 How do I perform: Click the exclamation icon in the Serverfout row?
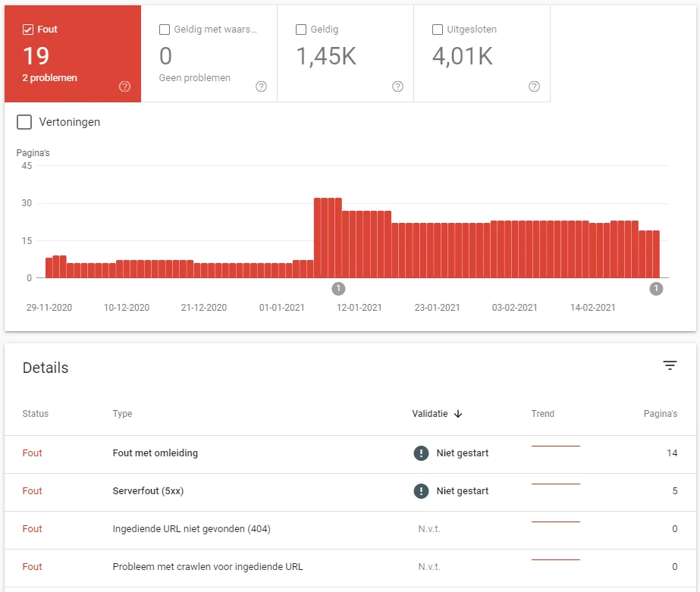pyautogui.click(x=421, y=491)
